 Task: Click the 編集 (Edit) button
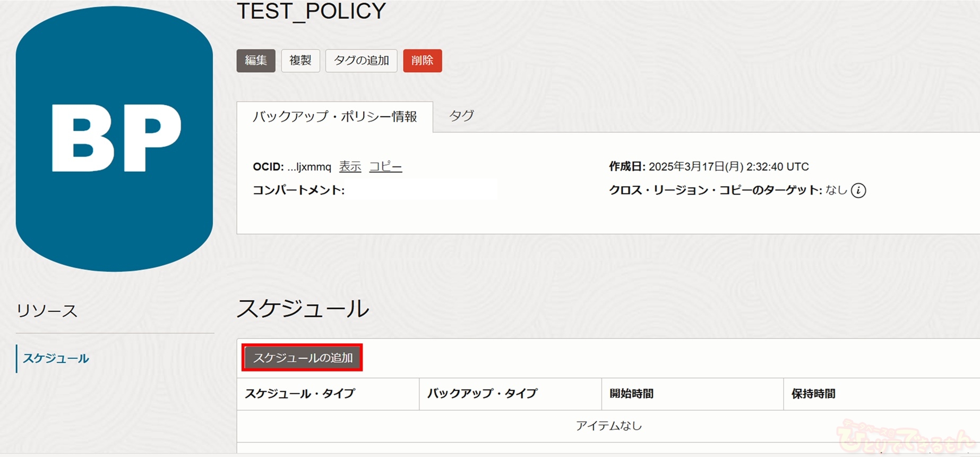point(256,61)
